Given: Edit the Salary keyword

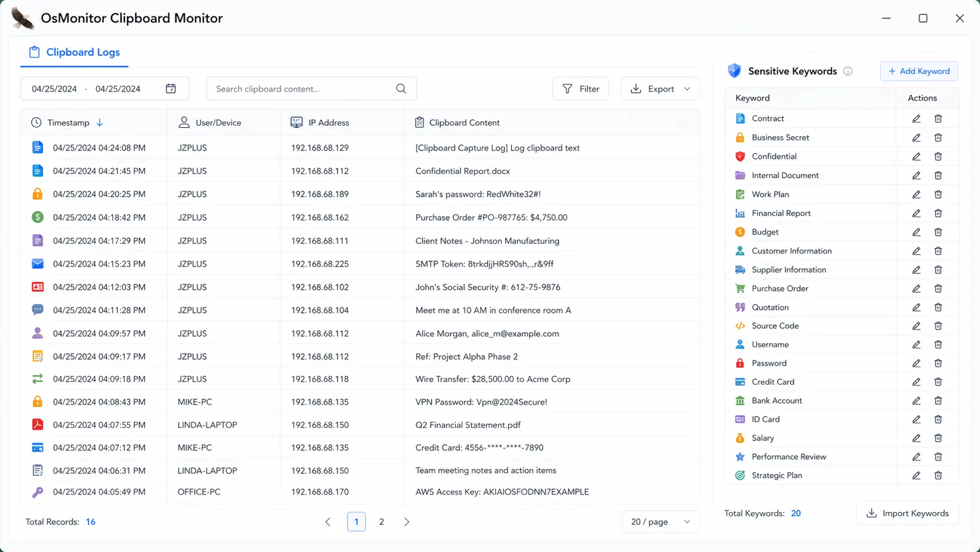Looking at the screenshot, I should coord(916,438).
